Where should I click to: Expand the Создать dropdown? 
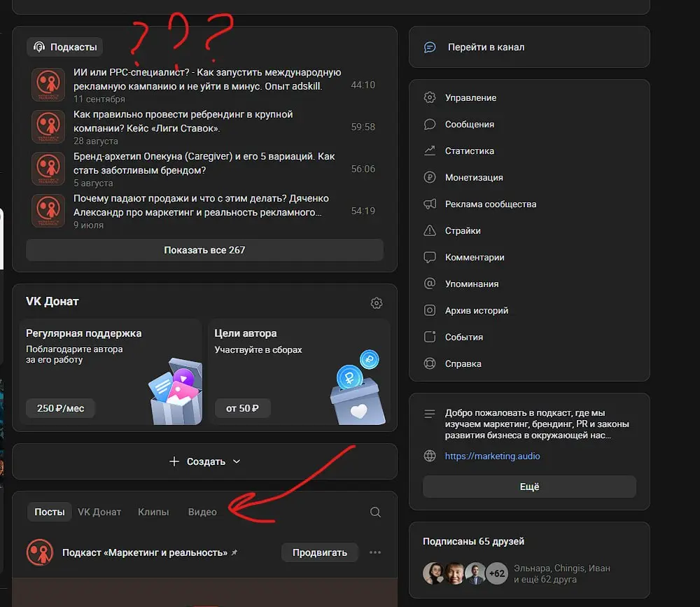(204, 461)
